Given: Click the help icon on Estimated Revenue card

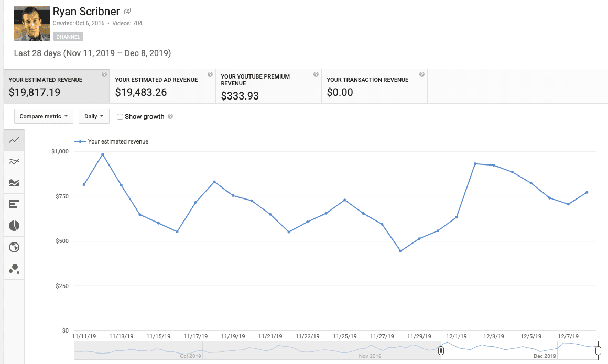Looking at the screenshot, I should point(105,74).
